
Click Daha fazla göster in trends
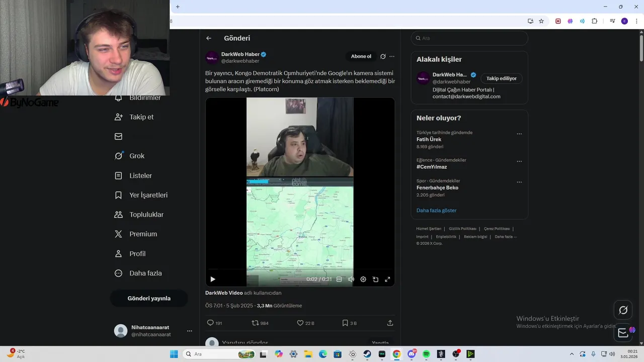point(437,210)
